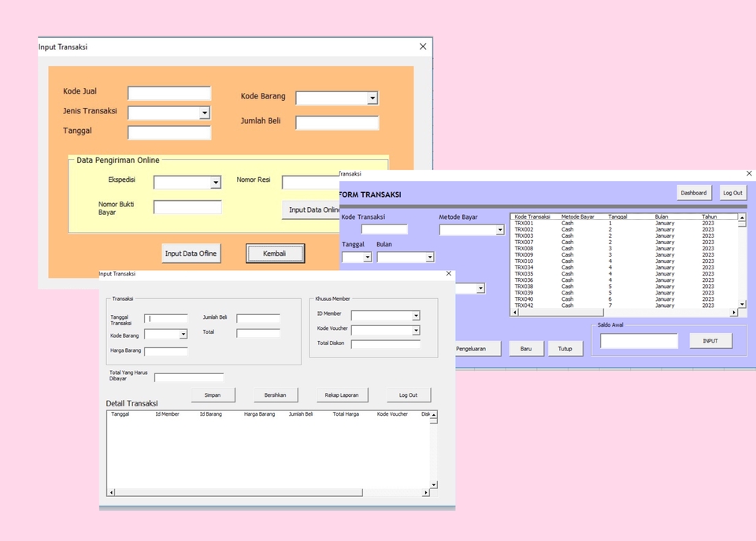Click the Jumlah Beli field in orange form
756x541 pixels.
pyautogui.click(x=337, y=123)
